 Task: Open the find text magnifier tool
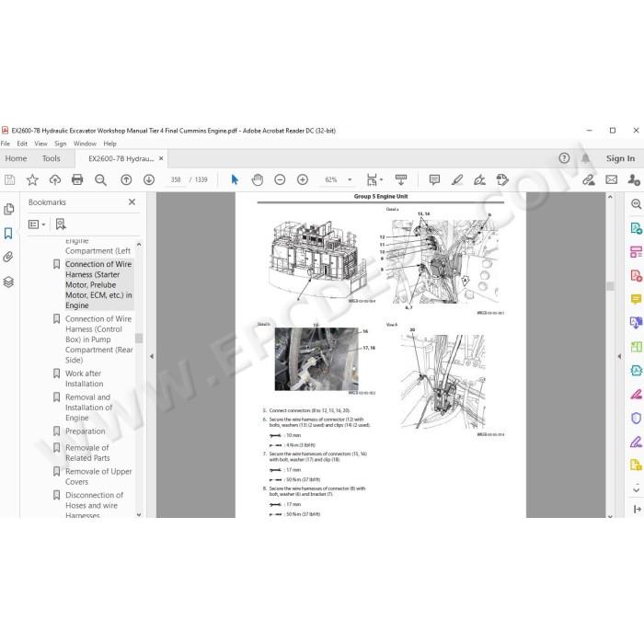coord(100,179)
